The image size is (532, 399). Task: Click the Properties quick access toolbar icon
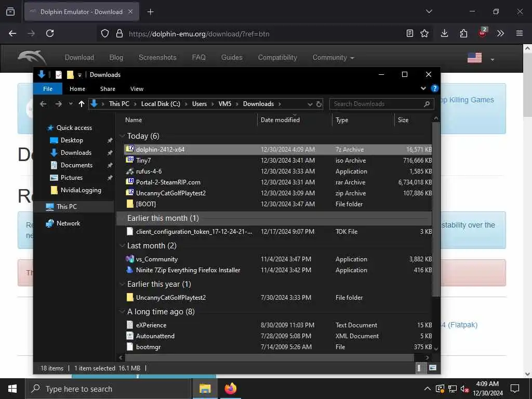coord(59,75)
